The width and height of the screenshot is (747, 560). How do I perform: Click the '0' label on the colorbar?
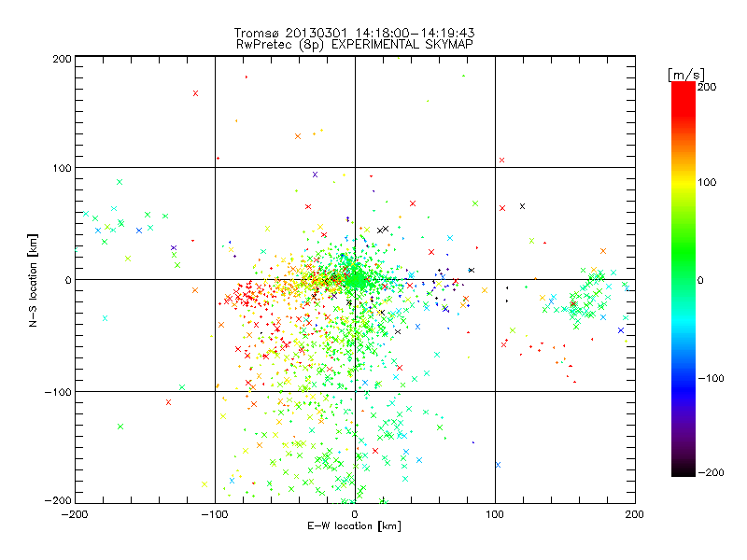(x=700, y=280)
